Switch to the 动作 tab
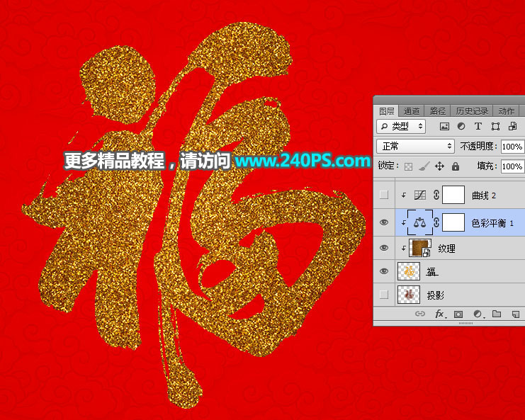The height and width of the screenshot is (420, 525). 507,111
